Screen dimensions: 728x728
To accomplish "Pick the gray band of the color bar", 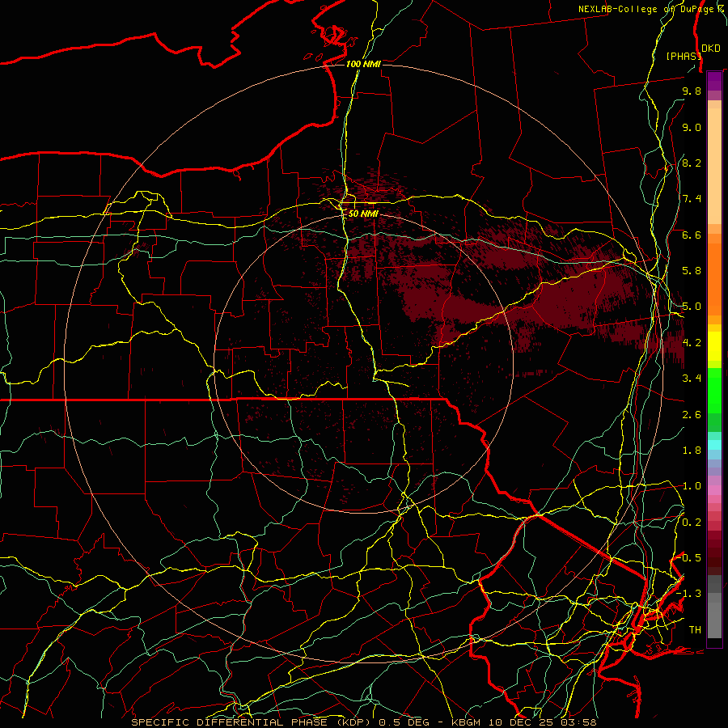I will (714, 607).
